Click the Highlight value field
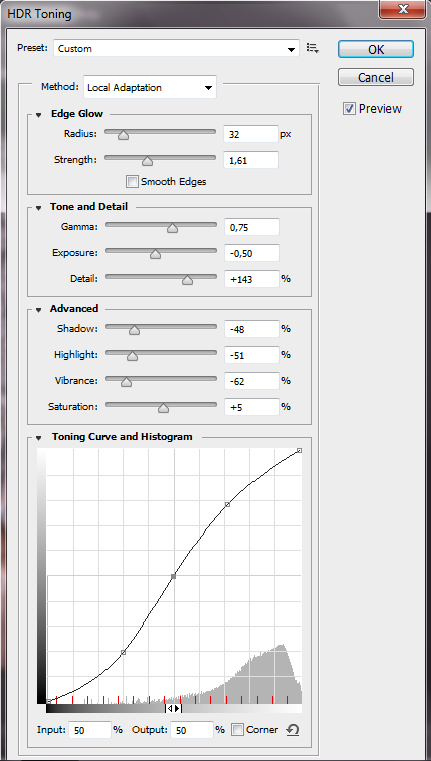 pyautogui.click(x=252, y=355)
